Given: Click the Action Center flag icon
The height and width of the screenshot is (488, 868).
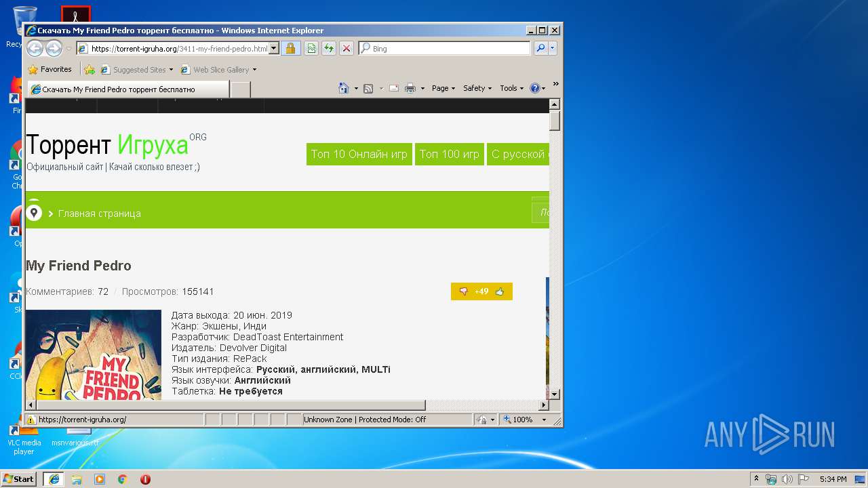Looking at the screenshot, I should pos(804,479).
